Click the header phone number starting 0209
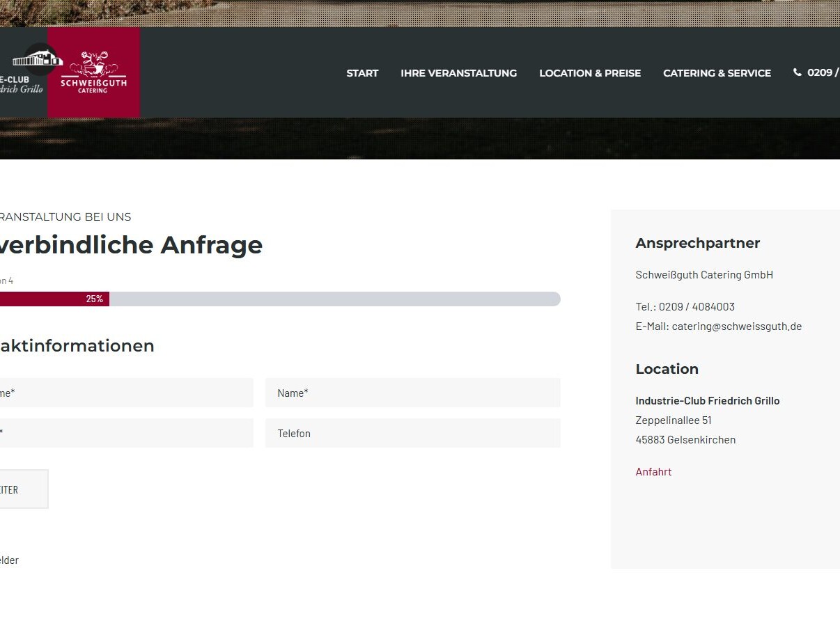Viewport: 840px width, 630px height. pyautogui.click(x=823, y=72)
